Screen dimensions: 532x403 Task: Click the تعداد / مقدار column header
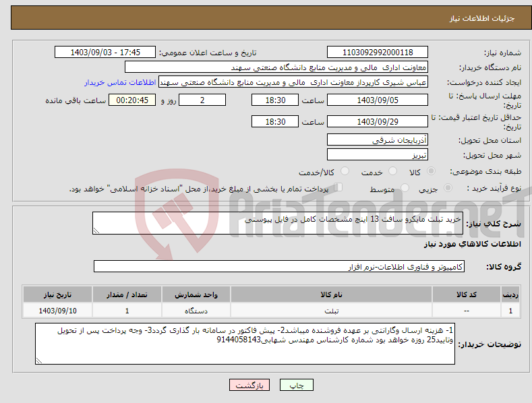click(x=127, y=294)
